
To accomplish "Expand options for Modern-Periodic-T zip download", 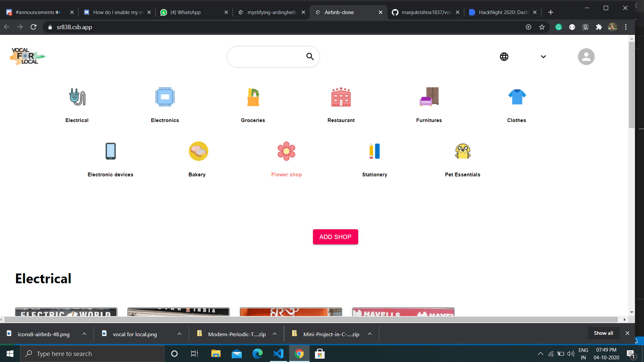I will (x=275, y=334).
